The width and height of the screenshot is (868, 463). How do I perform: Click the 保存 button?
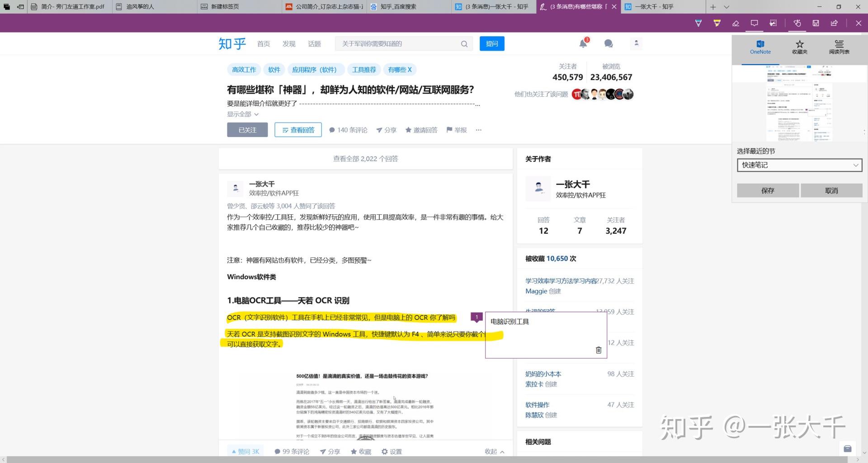coord(768,190)
